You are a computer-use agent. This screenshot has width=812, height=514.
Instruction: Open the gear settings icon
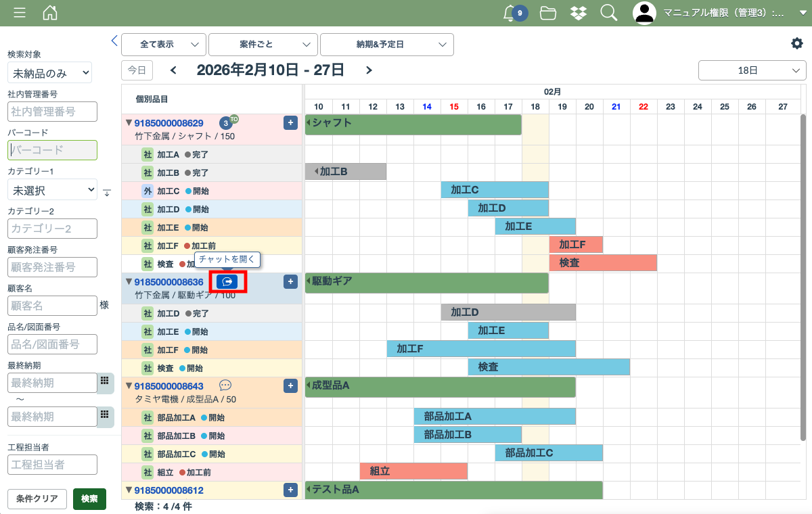(796, 43)
